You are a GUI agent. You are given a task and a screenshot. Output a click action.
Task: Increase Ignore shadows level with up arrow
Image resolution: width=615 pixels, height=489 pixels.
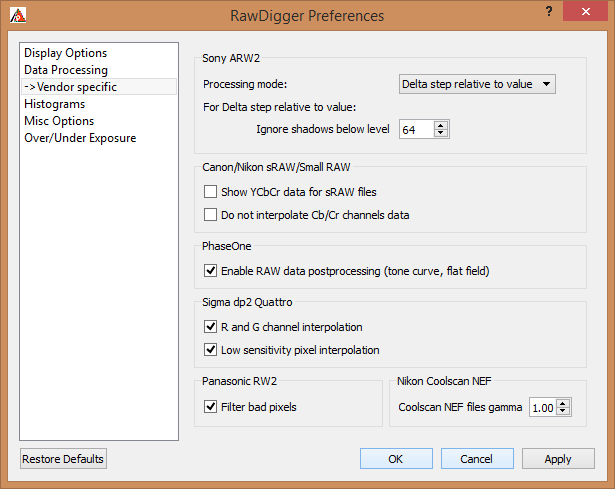point(441,125)
